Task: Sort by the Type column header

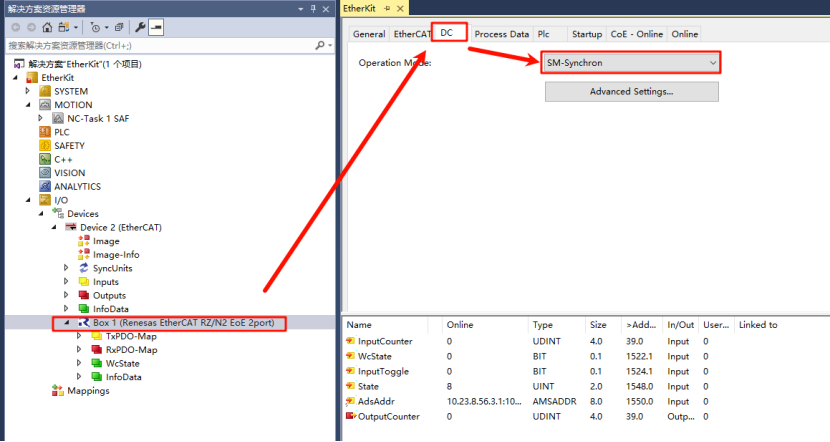Action: tap(556, 325)
